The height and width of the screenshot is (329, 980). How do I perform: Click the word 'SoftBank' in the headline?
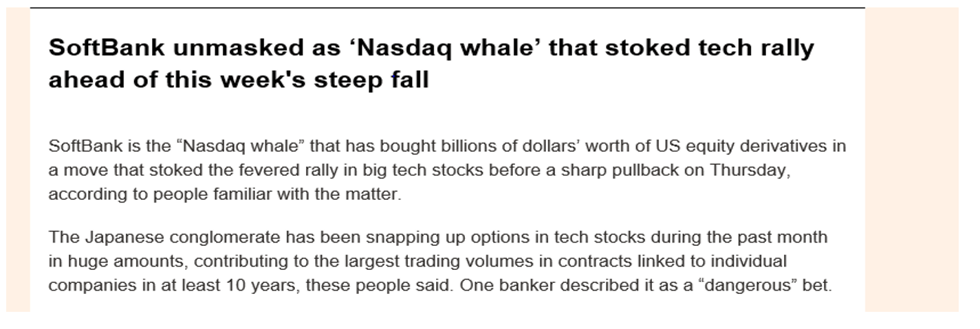point(105,48)
